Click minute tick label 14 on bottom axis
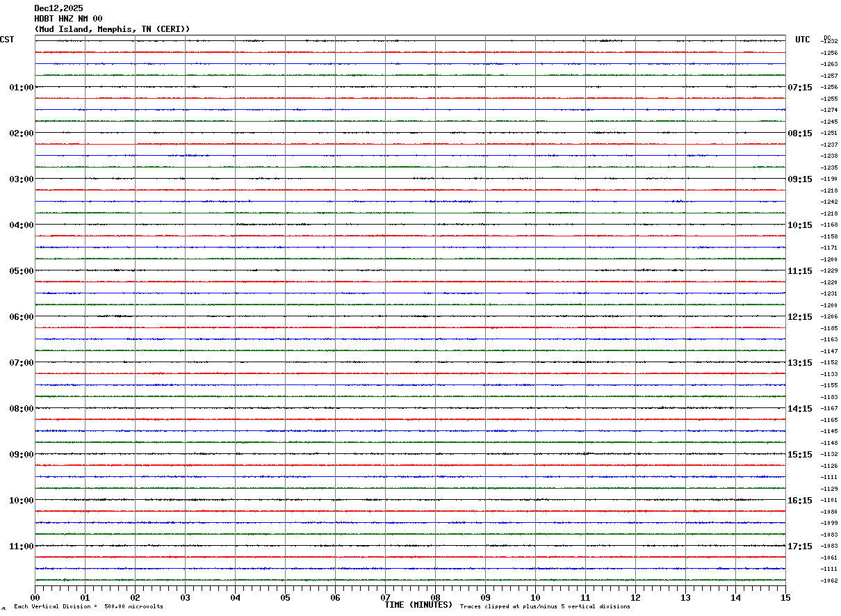The image size is (841, 616). 735,597
